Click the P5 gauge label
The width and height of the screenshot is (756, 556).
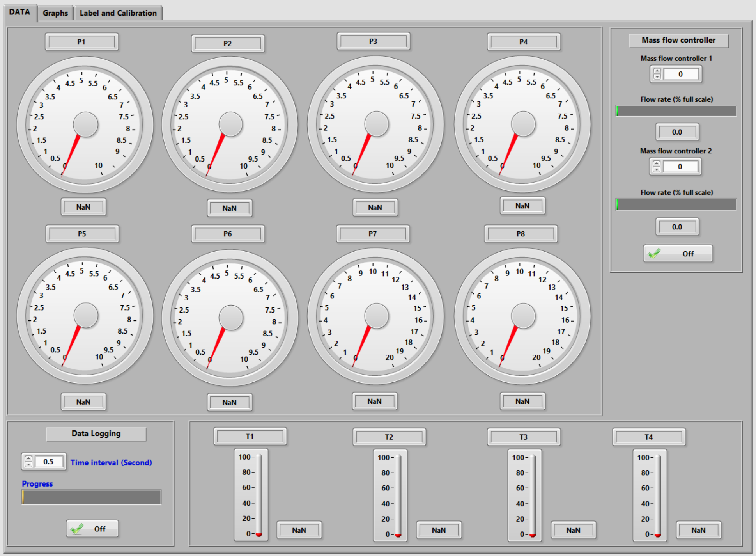(82, 234)
